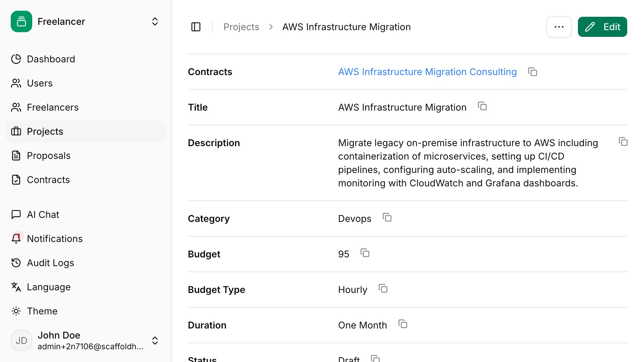Open the Proposals sidebar item
This screenshot has width=644, height=362.
coord(49,156)
